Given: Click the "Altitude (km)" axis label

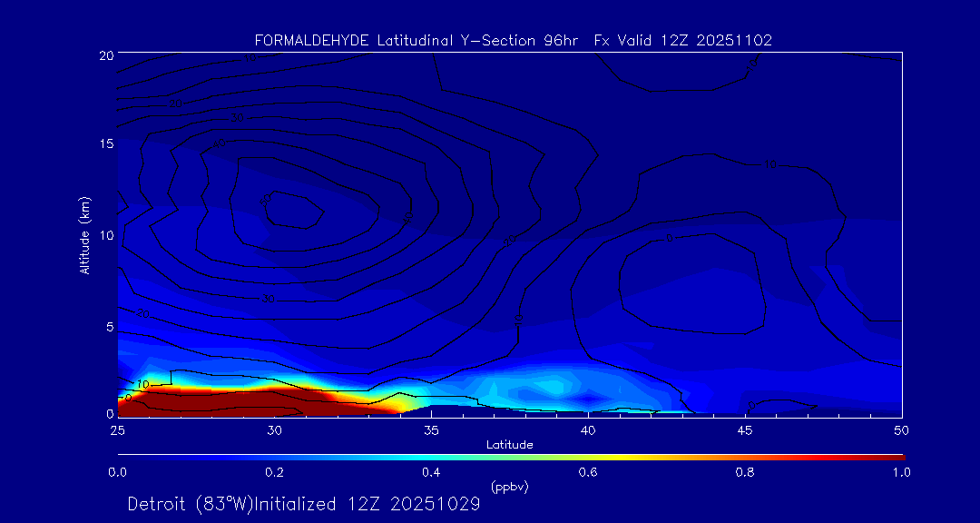Looking at the screenshot, I should 84,235.
